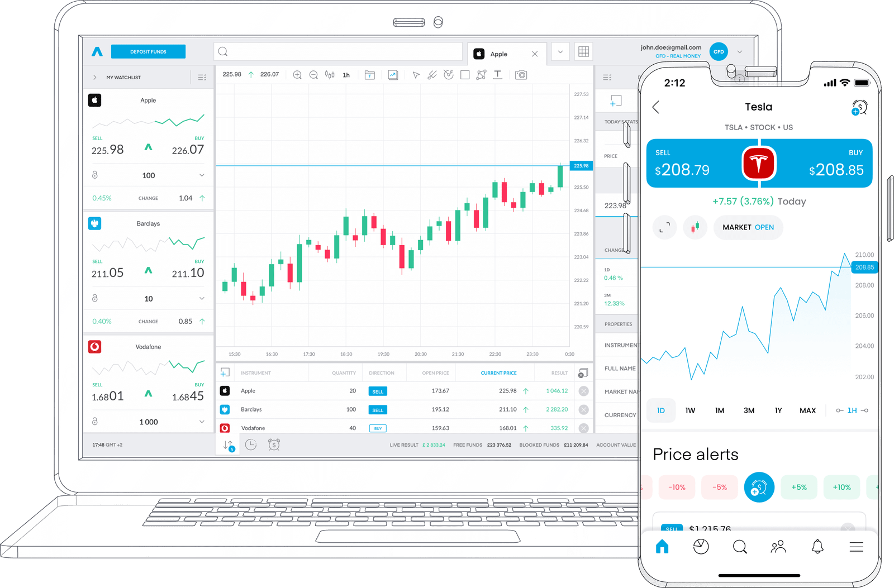Image resolution: width=894 pixels, height=588 pixels.
Task: Close the Apple position row
Action: (x=583, y=391)
